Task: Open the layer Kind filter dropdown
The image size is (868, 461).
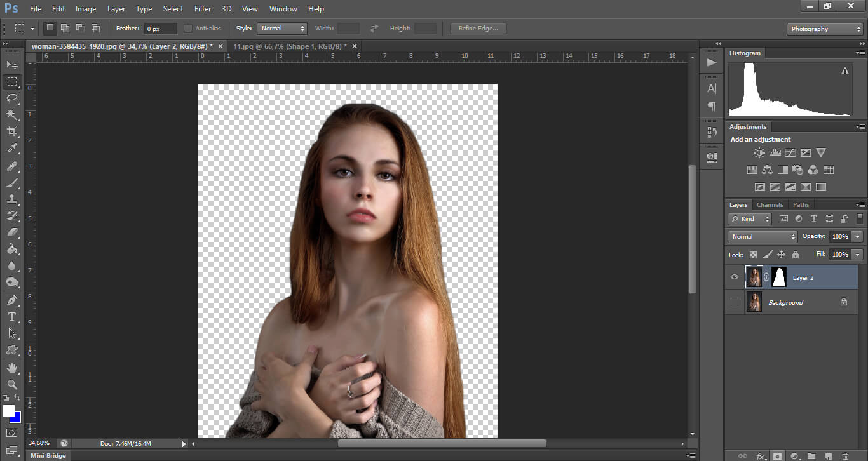Action: tap(750, 219)
